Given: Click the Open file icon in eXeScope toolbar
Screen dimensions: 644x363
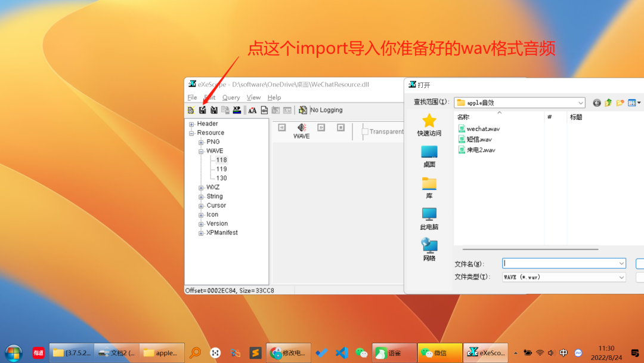Looking at the screenshot, I should click(191, 110).
